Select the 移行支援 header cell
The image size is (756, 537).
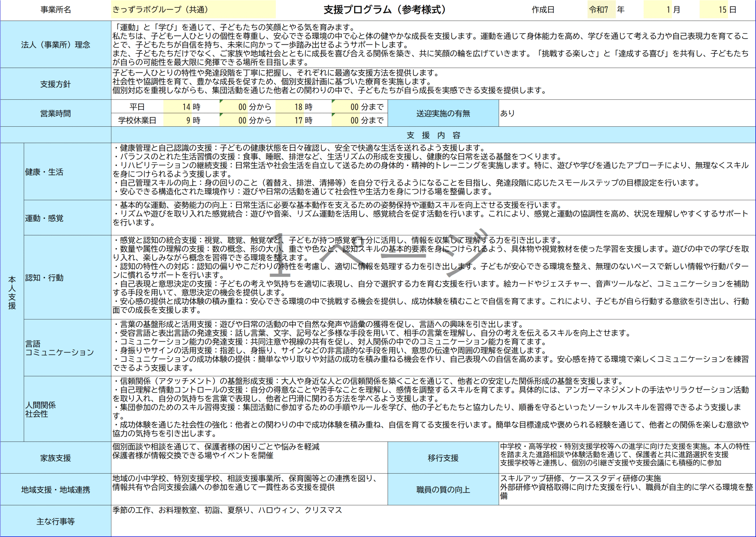click(x=443, y=458)
